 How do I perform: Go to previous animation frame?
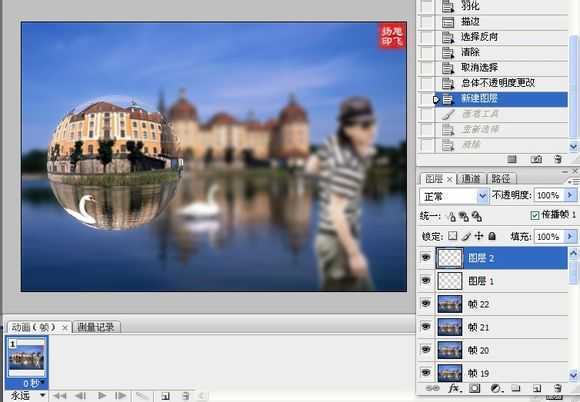coord(81,396)
